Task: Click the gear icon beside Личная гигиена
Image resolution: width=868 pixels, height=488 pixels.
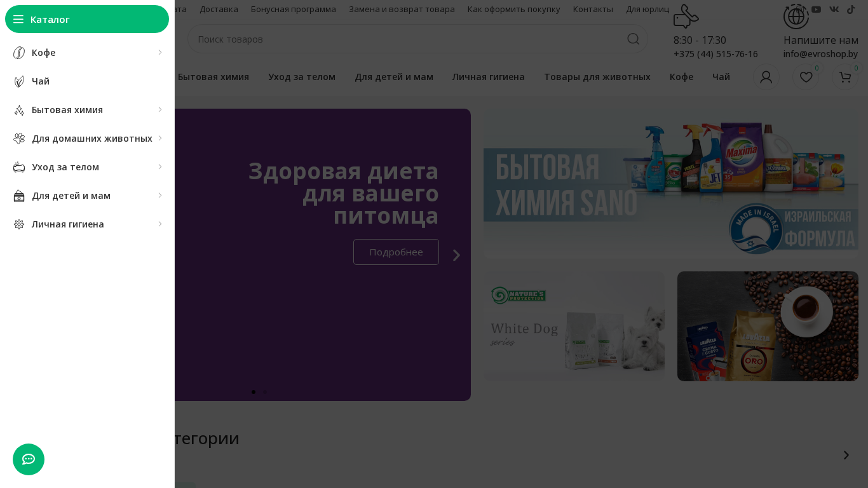Action: [x=19, y=224]
